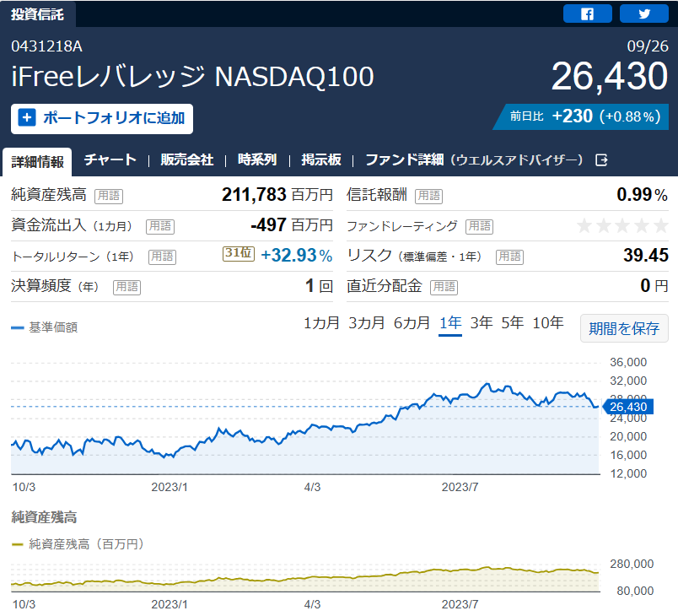The height and width of the screenshot is (616, 678).
Task: Click the +32.93% total return value
Action: (x=297, y=255)
